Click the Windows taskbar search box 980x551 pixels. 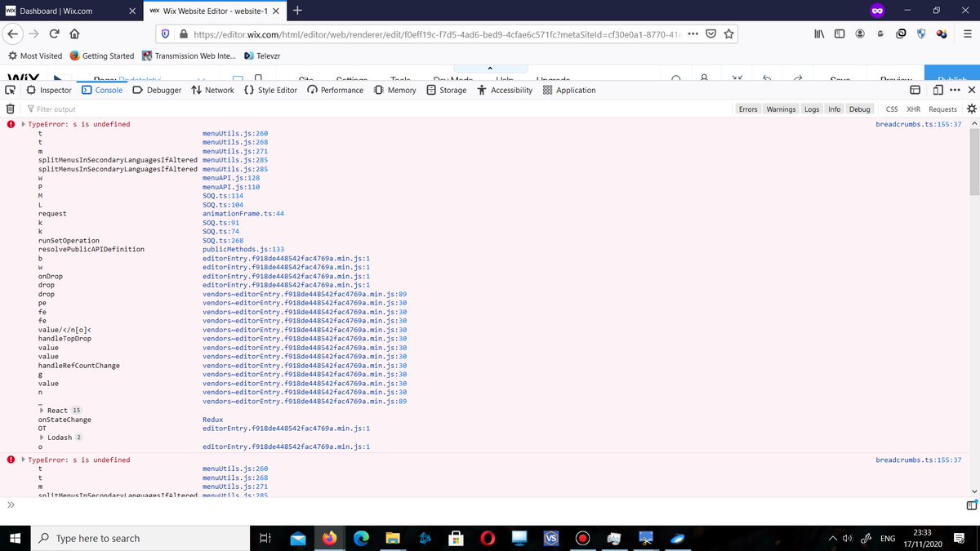pyautogui.click(x=142, y=538)
